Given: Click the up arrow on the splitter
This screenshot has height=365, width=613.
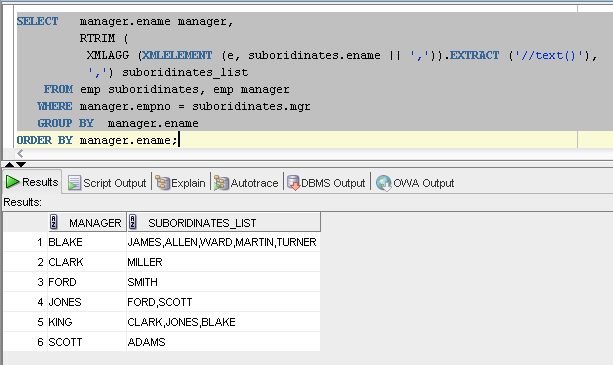Looking at the screenshot, I should (9, 165).
